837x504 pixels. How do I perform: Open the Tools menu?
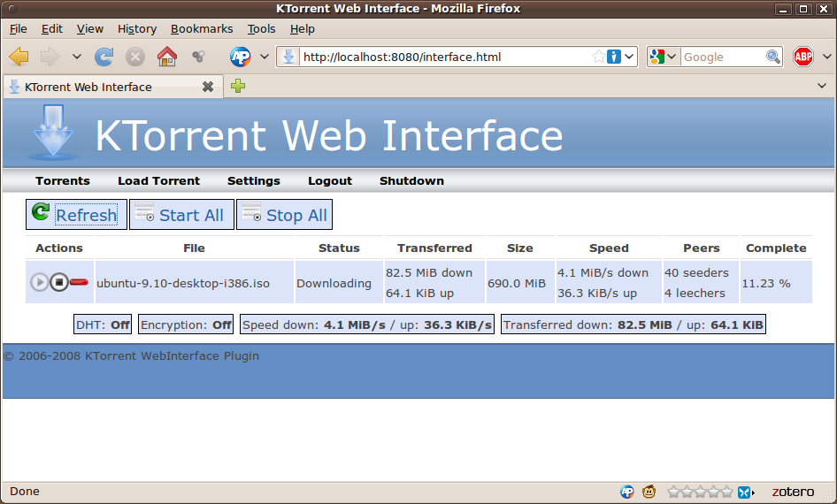tap(261, 29)
